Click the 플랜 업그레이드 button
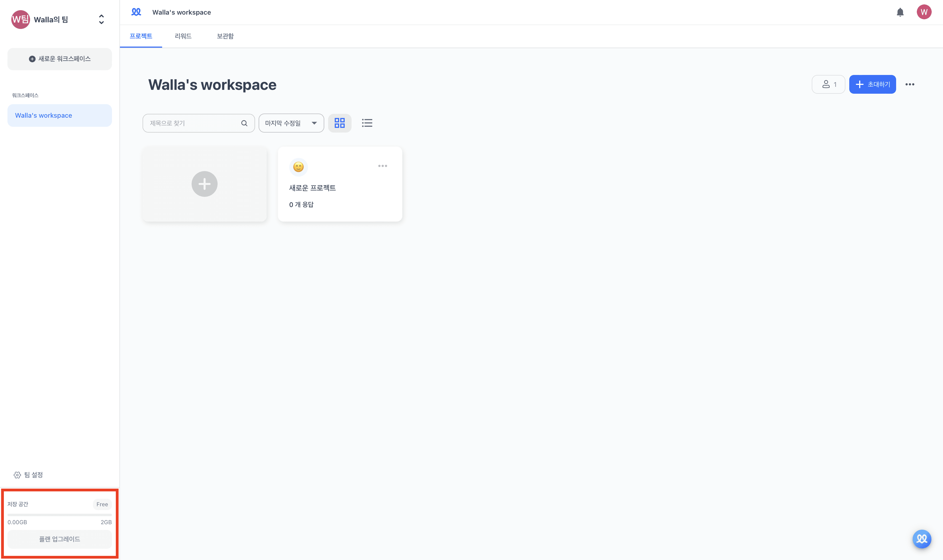The height and width of the screenshot is (560, 943). pos(60,539)
